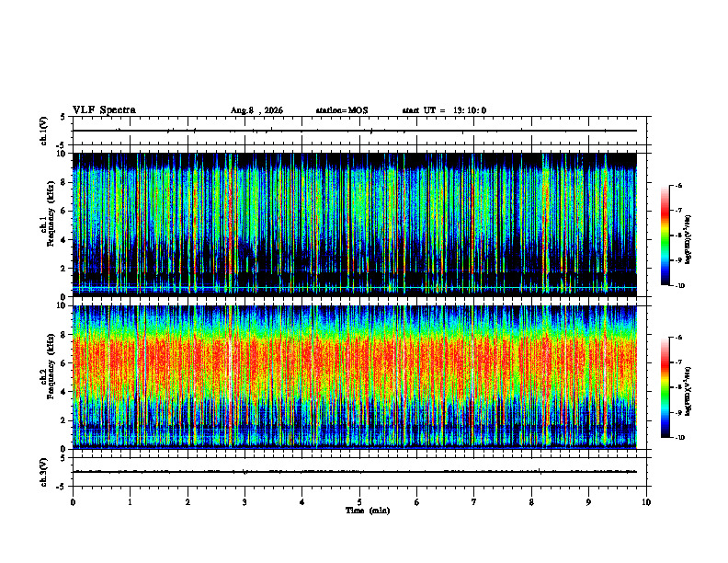Click the ch.1 color scale "log(PSD)" label
The width and height of the screenshot is (728, 563).
pos(688,239)
